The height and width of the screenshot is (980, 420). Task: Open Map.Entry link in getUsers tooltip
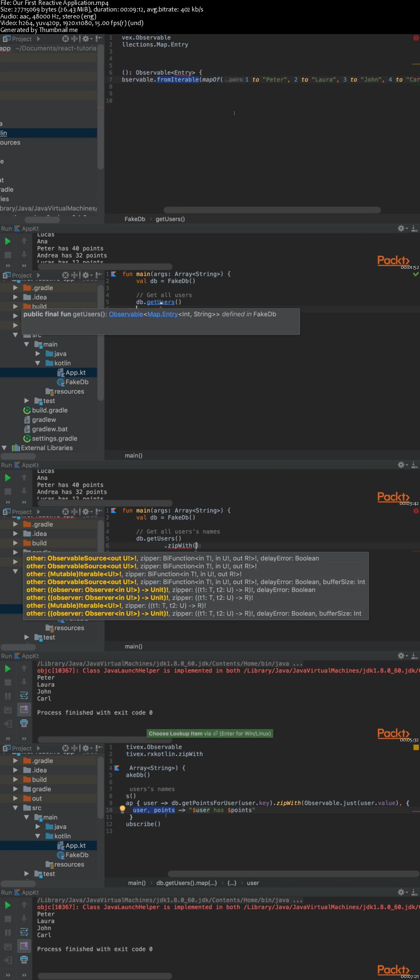pos(163,314)
